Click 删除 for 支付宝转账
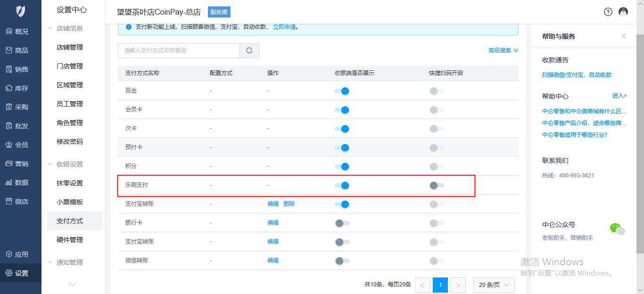644x294 pixels. pyautogui.click(x=289, y=204)
